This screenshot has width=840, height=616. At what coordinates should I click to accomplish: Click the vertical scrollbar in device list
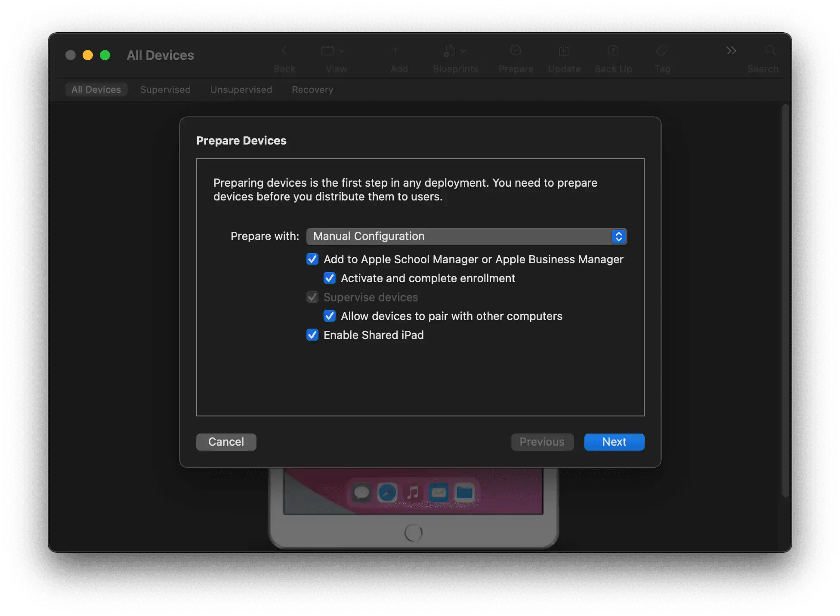tap(786, 301)
